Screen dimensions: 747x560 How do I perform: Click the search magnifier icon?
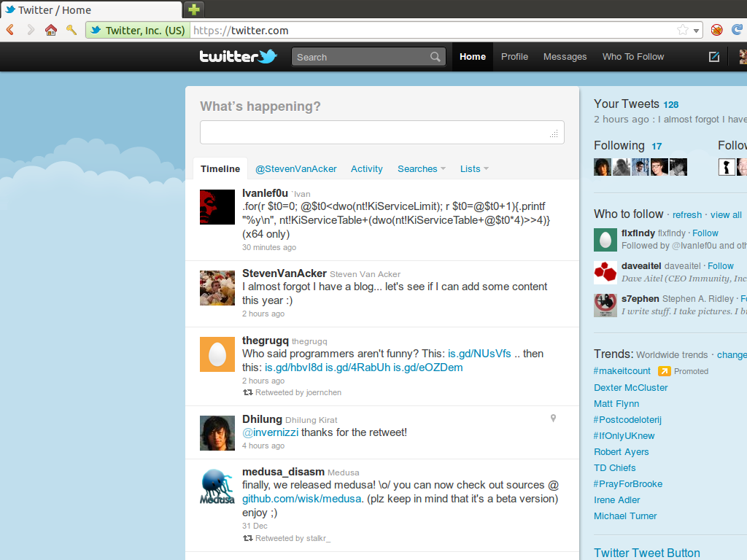(x=435, y=57)
